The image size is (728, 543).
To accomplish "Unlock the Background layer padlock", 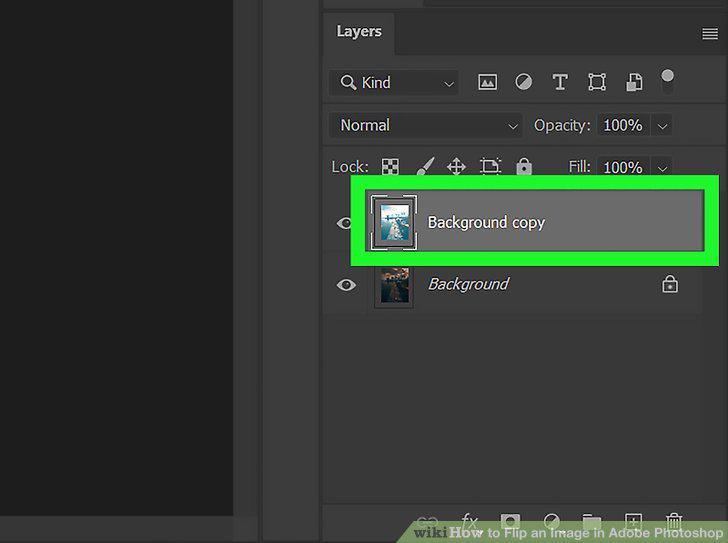I will [670, 284].
